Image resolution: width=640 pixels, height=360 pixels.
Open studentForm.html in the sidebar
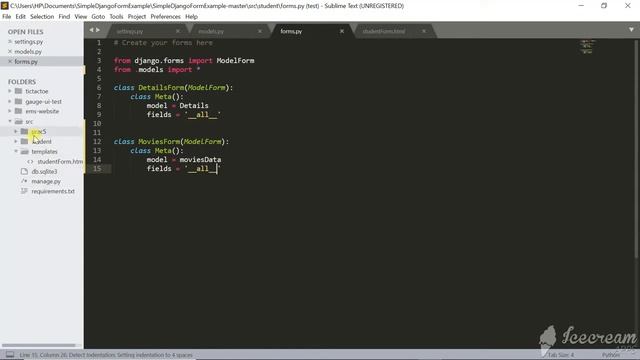tap(60, 162)
